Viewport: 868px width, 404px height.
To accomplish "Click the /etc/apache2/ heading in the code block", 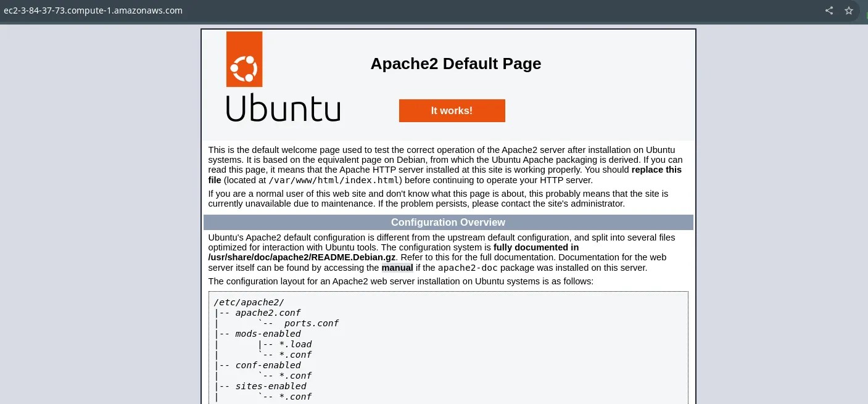I will tap(249, 302).
